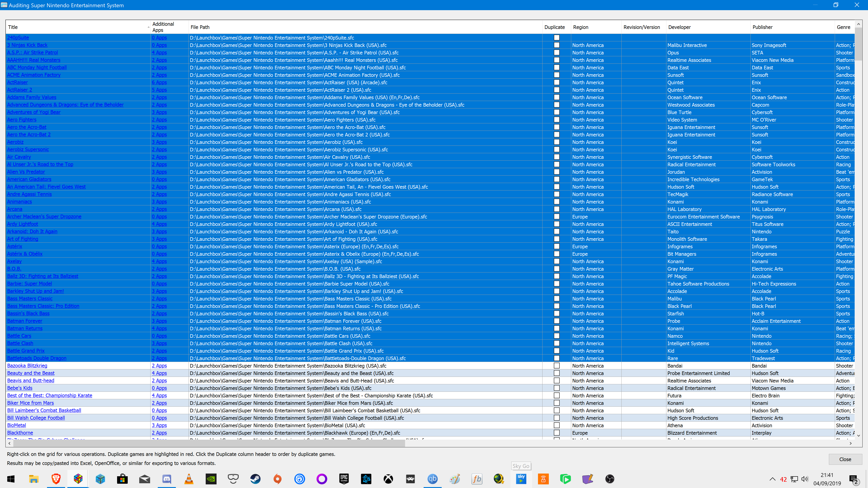The width and height of the screenshot is (868, 488).
Task: Launch Origin from the taskbar
Action: (x=277, y=479)
